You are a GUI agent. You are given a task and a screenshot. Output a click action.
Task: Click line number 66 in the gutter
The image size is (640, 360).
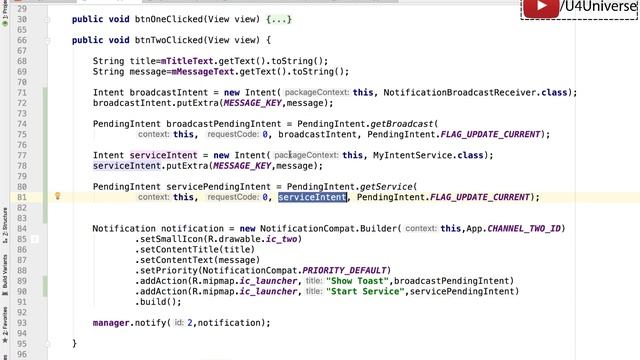(x=22, y=40)
